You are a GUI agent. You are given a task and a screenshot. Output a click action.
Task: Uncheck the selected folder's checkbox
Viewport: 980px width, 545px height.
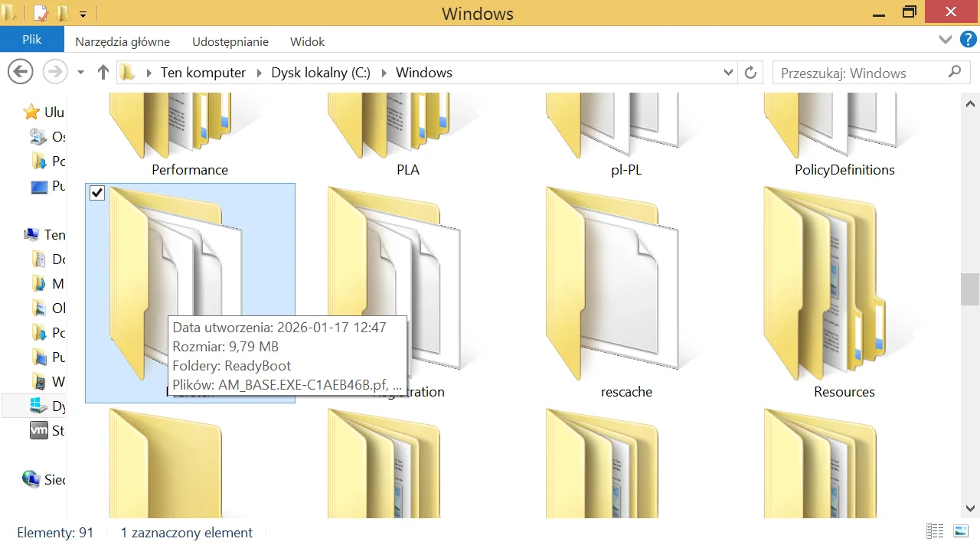point(97,193)
